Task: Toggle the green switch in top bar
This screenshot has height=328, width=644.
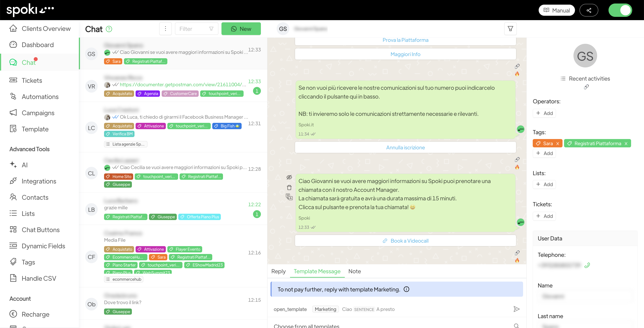Action: [x=620, y=10]
